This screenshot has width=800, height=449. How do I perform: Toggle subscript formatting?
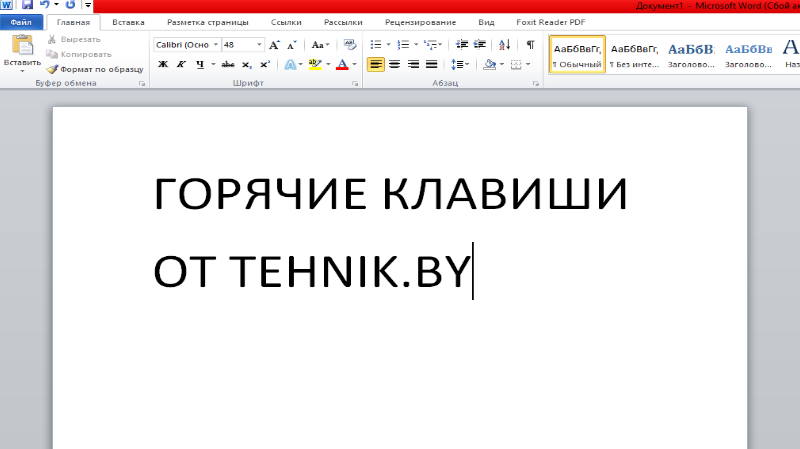tap(246, 65)
